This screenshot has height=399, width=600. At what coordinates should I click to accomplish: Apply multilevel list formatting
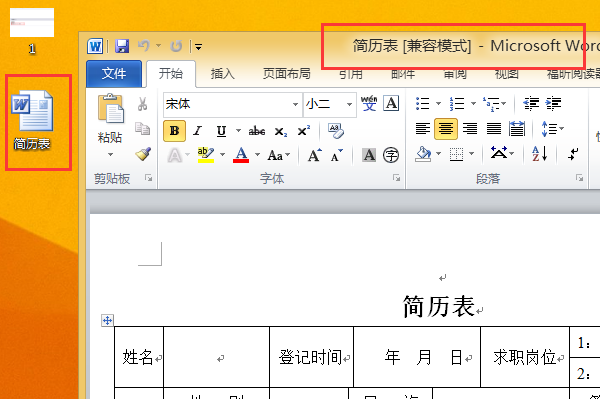pyautogui.click(x=491, y=103)
